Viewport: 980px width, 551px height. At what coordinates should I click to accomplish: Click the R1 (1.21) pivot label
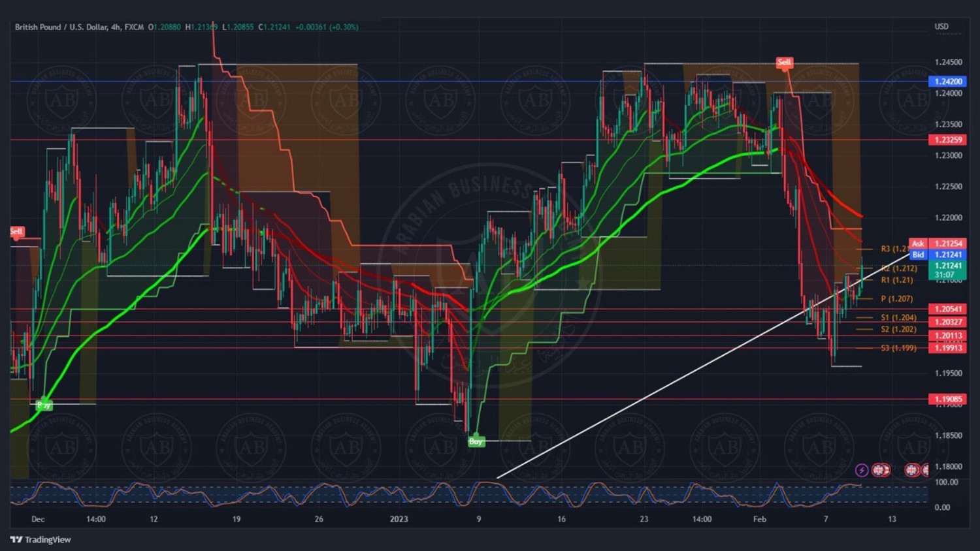pos(897,280)
